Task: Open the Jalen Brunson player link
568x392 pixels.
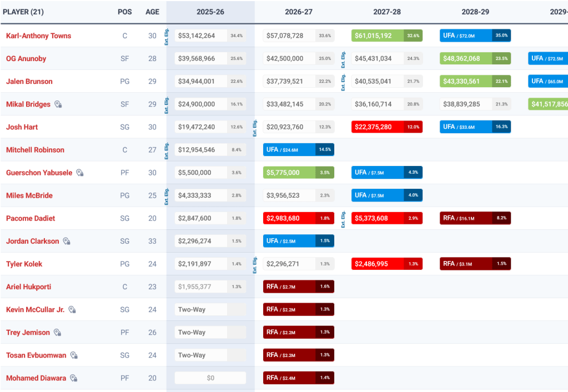Action: pos(29,82)
